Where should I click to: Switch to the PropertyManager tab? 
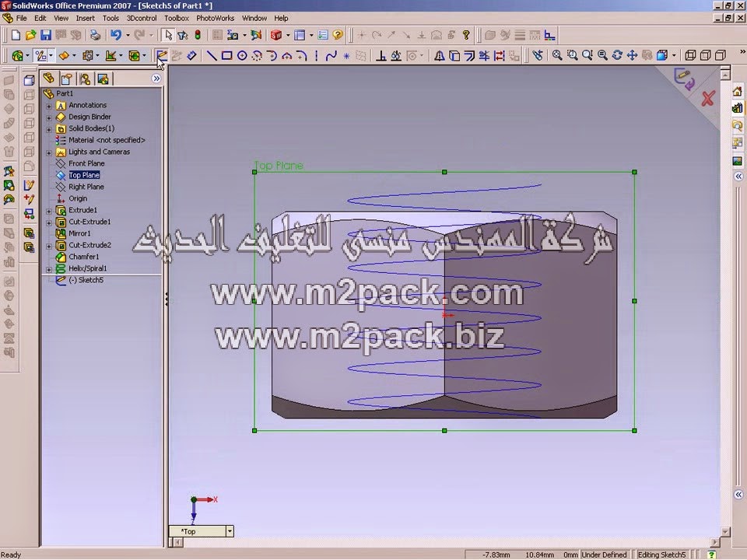[x=67, y=79]
